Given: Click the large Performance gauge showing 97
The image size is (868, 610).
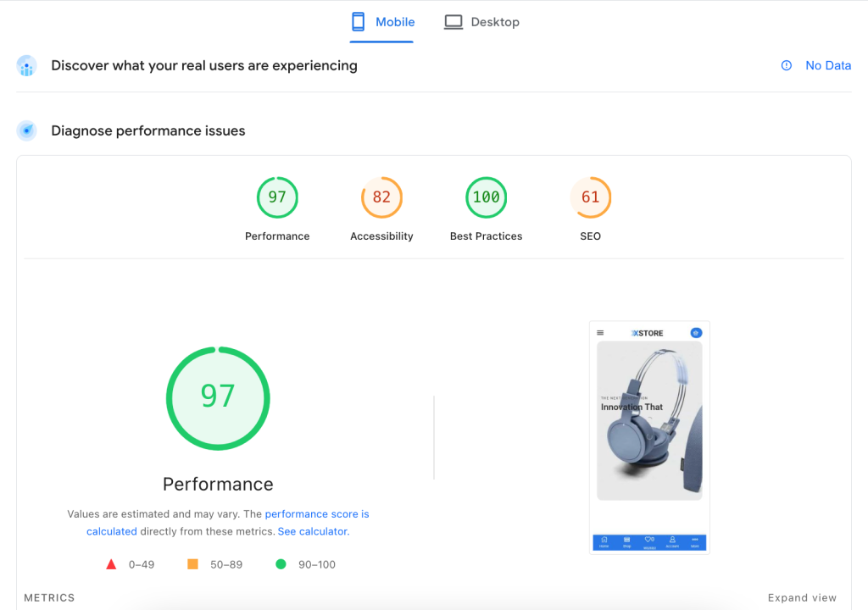Looking at the screenshot, I should click(x=218, y=397).
